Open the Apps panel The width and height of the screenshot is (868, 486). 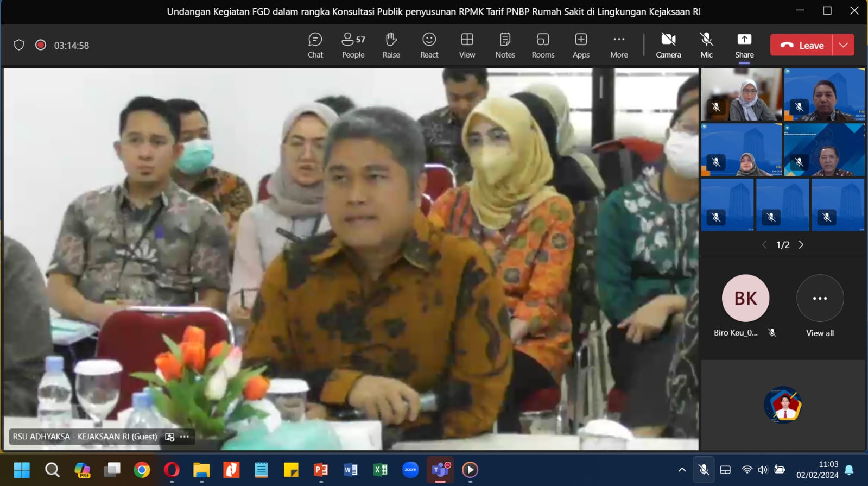(581, 46)
